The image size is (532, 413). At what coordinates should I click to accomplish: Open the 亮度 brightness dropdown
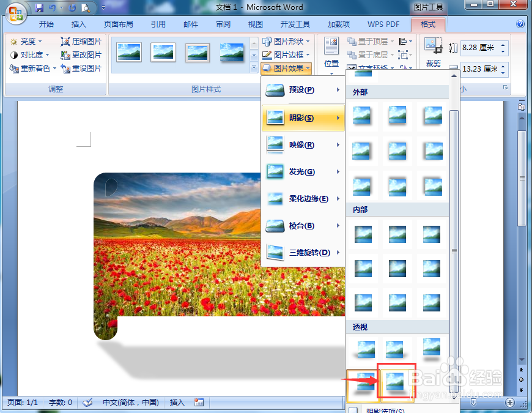(26, 42)
